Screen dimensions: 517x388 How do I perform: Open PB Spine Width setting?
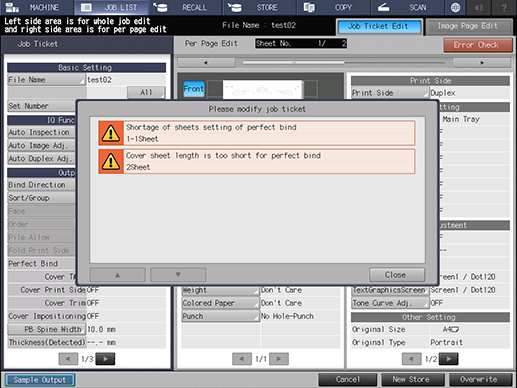point(47,329)
